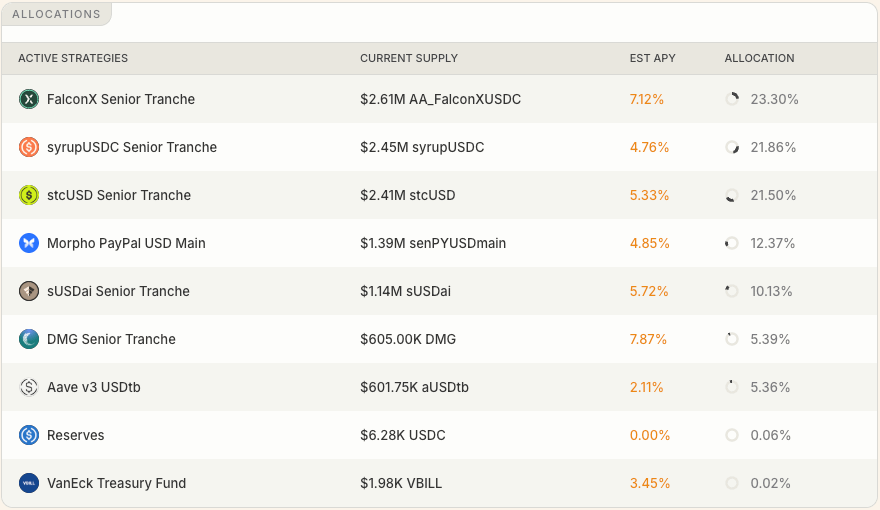Sort by Active Strategies column header
This screenshot has width=880, height=510.
[73, 58]
